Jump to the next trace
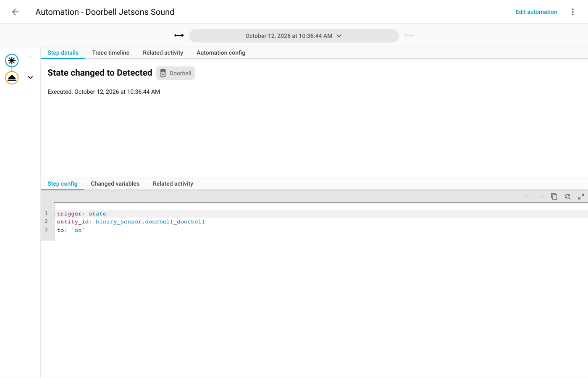588x378 pixels. [x=409, y=36]
